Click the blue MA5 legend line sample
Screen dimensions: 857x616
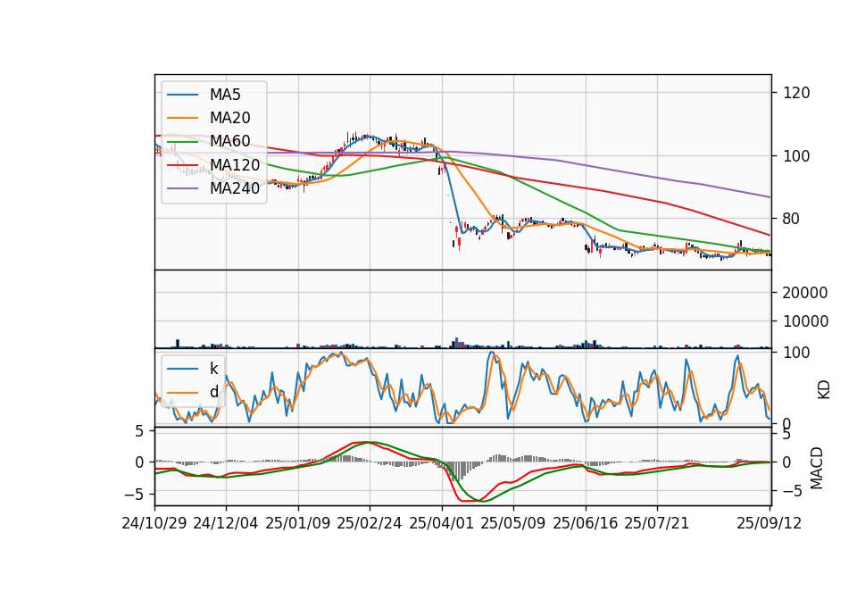click(182, 95)
